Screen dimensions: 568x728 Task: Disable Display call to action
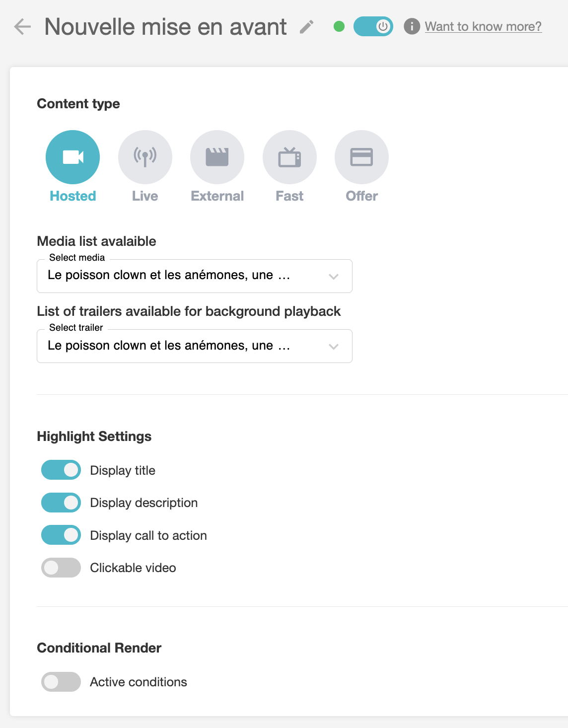[61, 535]
